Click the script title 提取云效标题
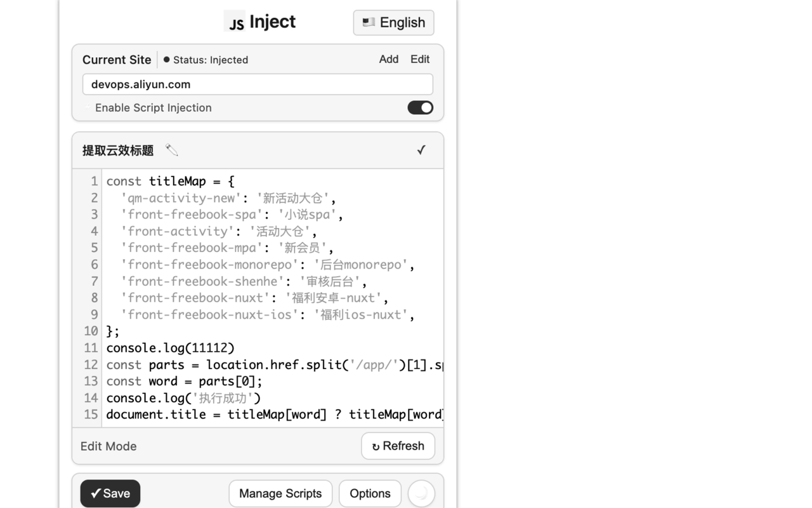The height and width of the screenshot is (508, 812). pyautogui.click(x=117, y=150)
